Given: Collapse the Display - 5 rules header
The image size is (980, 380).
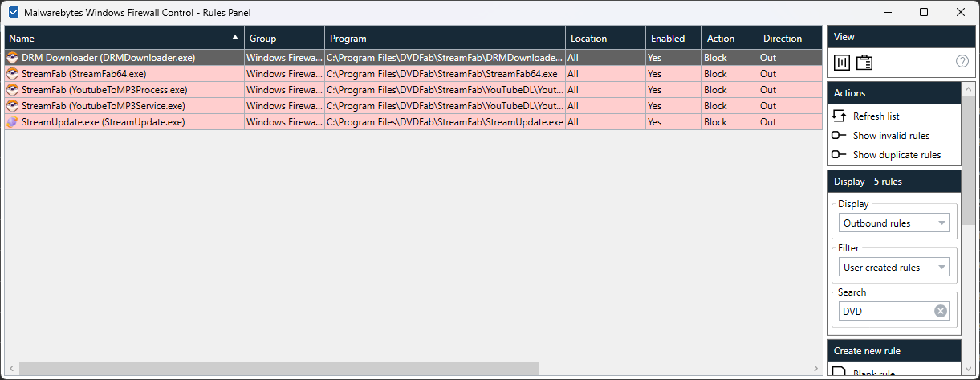Looking at the screenshot, I should [894, 182].
